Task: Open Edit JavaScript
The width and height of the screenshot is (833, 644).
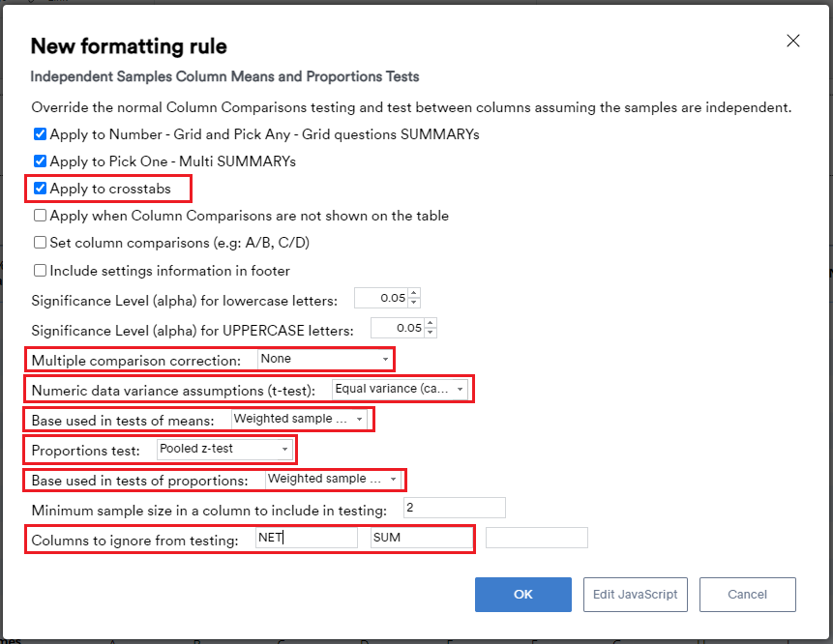Action: click(635, 595)
